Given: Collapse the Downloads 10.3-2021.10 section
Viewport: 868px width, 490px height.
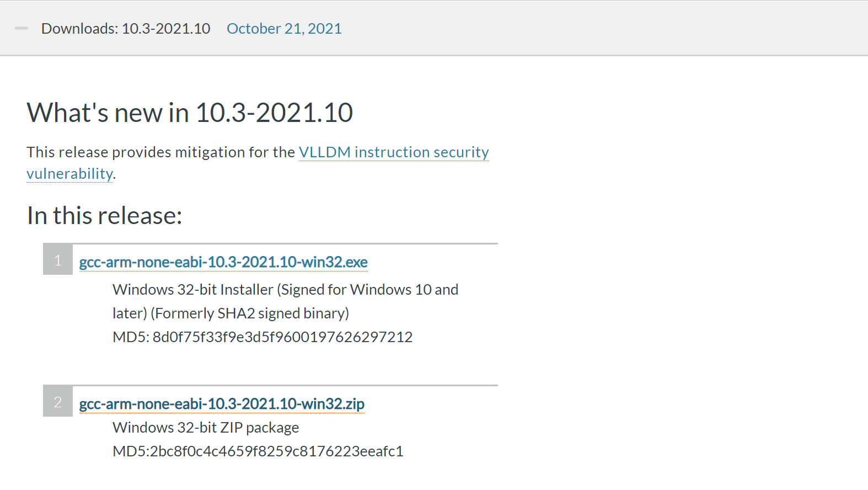Looking at the screenshot, I should [x=22, y=28].
